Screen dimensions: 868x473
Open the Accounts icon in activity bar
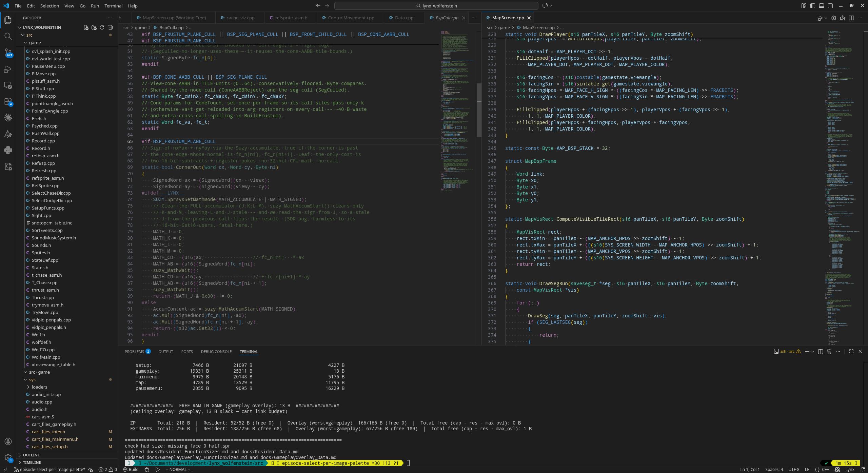pos(8,441)
